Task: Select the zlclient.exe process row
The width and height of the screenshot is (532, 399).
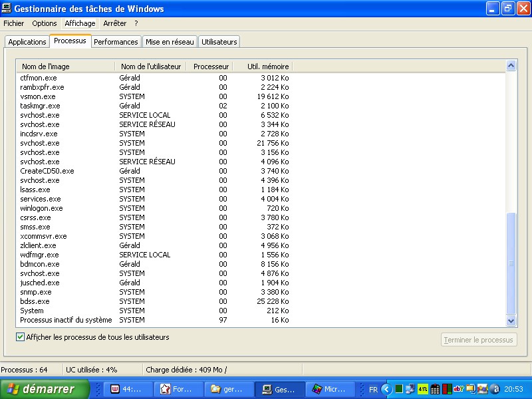Action: (x=154, y=245)
